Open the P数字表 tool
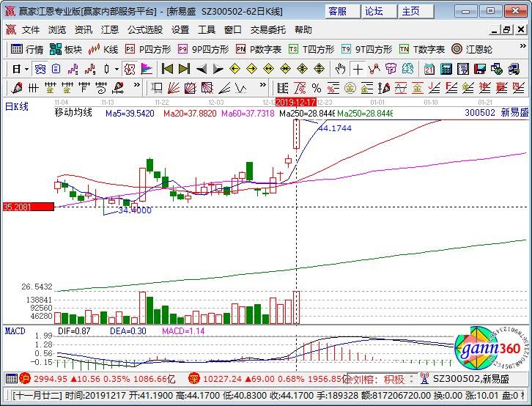Viewport: 532px width, 406px height. pyautogui.click(x=259, y=50)
